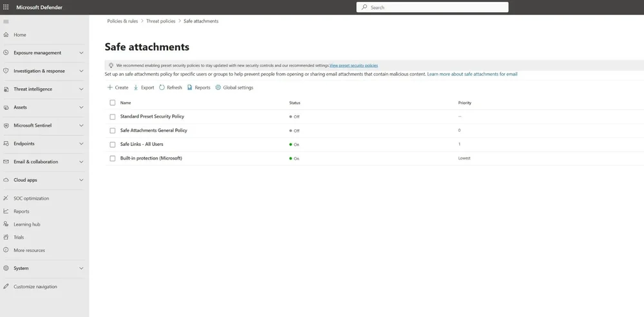644x317 pixels.
Task: Click the Microsoft Defender title text
Action: (x=39, y=7)
